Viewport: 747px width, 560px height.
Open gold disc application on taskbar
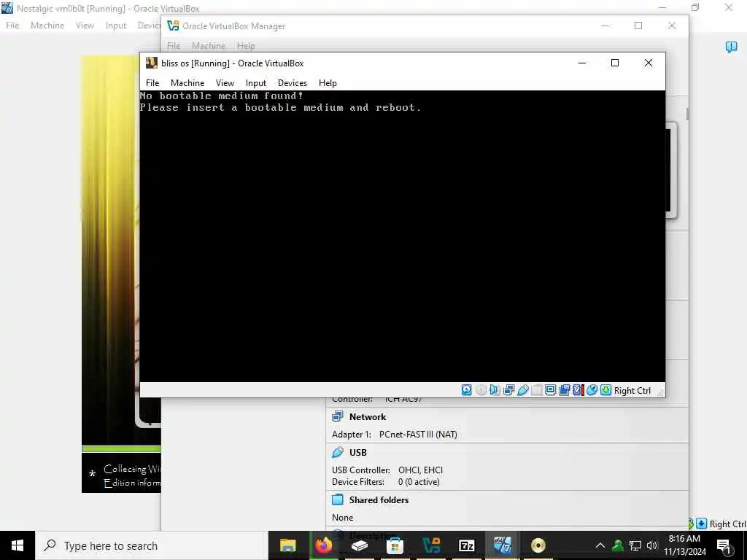click(538, 545)
